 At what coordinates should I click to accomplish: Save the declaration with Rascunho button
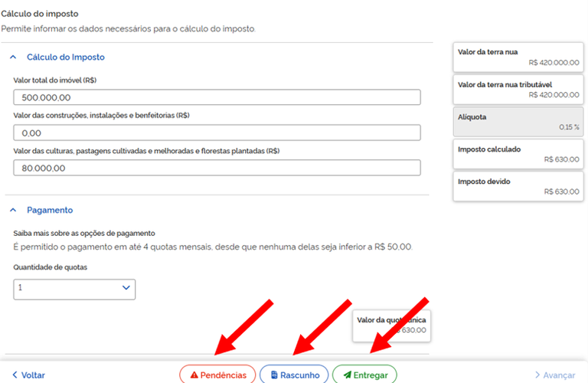tap(294, 375)
